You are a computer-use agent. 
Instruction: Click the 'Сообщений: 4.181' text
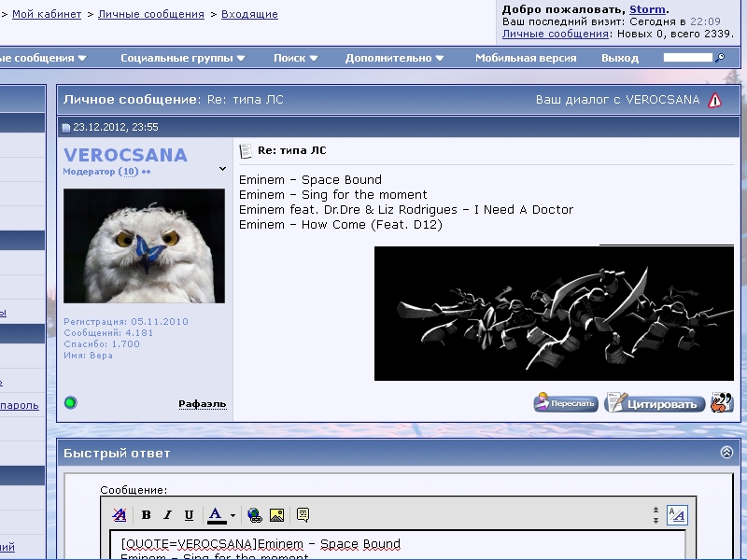pos(108,333)
